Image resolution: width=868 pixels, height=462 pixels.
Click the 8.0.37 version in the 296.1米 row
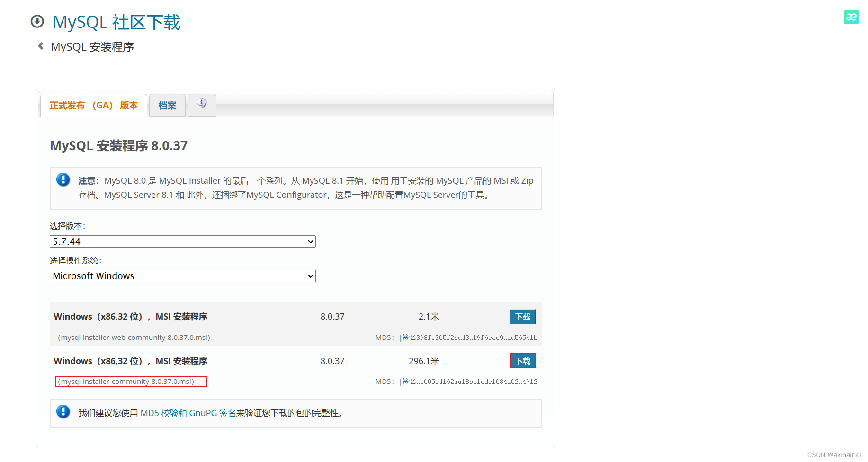click(332, 361)
